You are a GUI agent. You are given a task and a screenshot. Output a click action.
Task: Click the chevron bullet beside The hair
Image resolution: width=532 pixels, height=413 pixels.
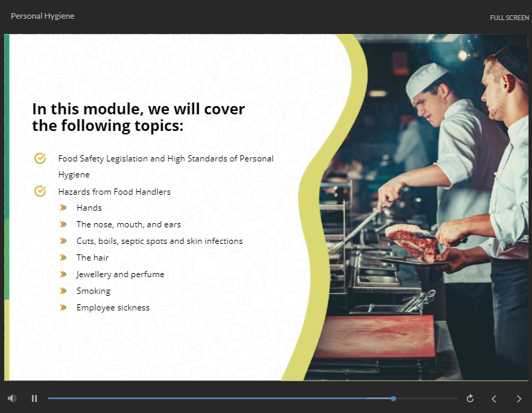pos(63,258)
